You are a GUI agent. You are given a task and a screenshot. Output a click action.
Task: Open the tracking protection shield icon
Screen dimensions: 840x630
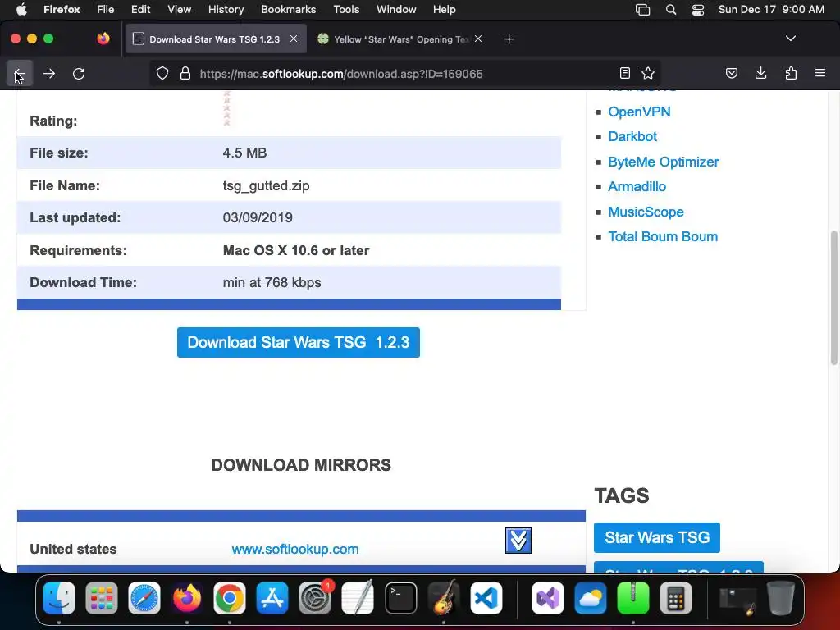pyautogui.click(x=162, y=73)
